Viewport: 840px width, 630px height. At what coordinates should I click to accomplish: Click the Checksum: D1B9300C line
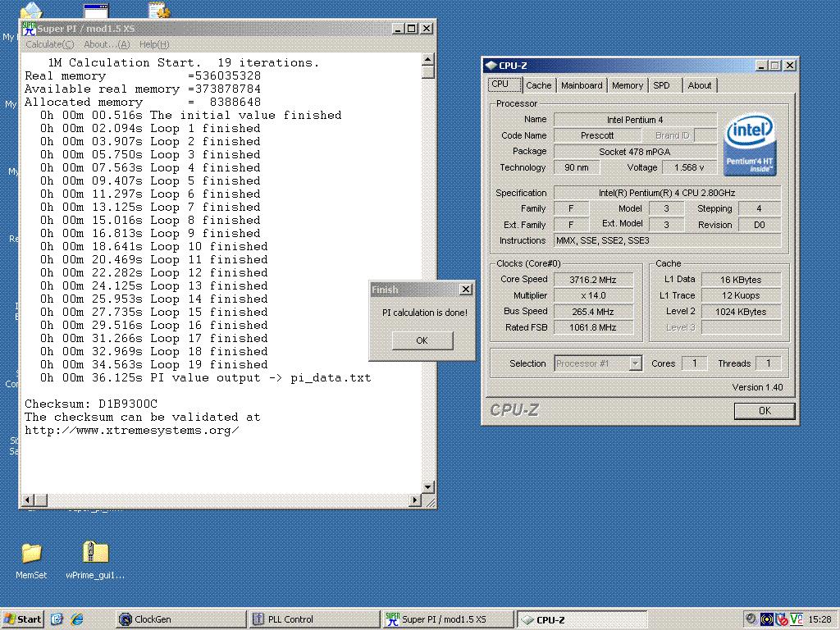(x=91, y=404)
